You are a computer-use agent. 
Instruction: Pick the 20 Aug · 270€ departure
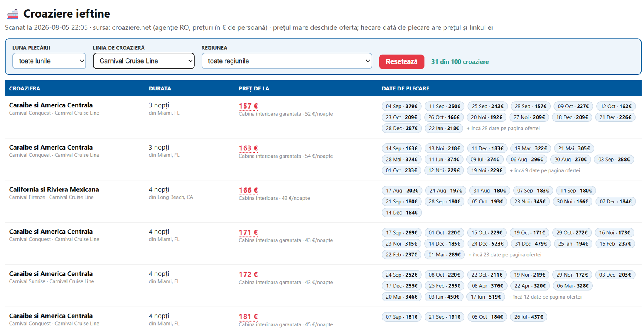570,160
